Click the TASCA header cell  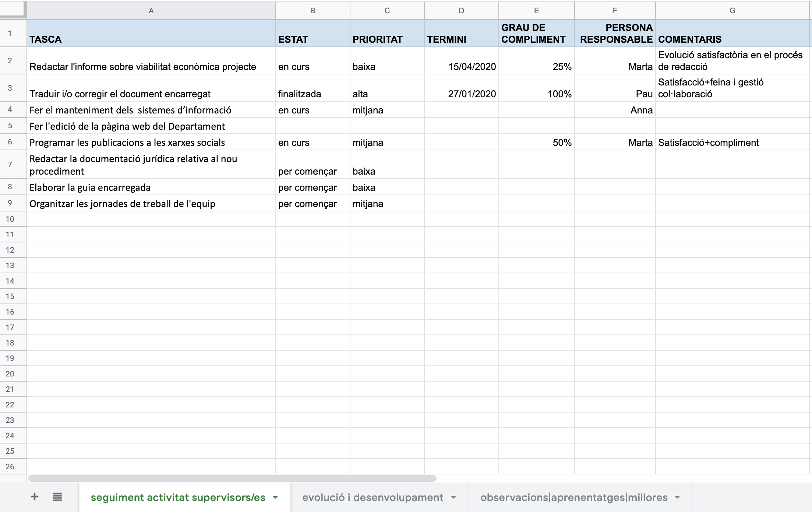point(151,34)
